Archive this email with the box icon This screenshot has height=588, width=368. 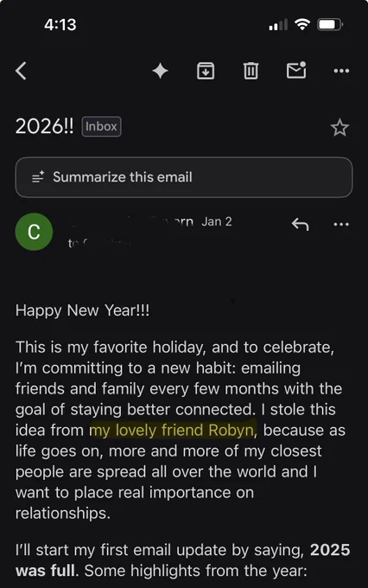point(206,71)
